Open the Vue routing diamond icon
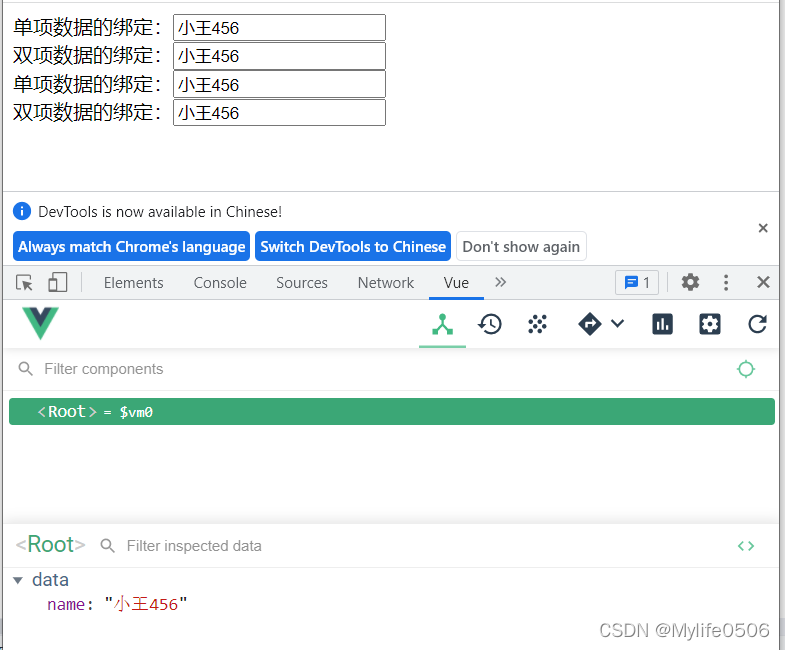Image resolution: width=785 pixels, height=650 pixels. pos(590,324)
